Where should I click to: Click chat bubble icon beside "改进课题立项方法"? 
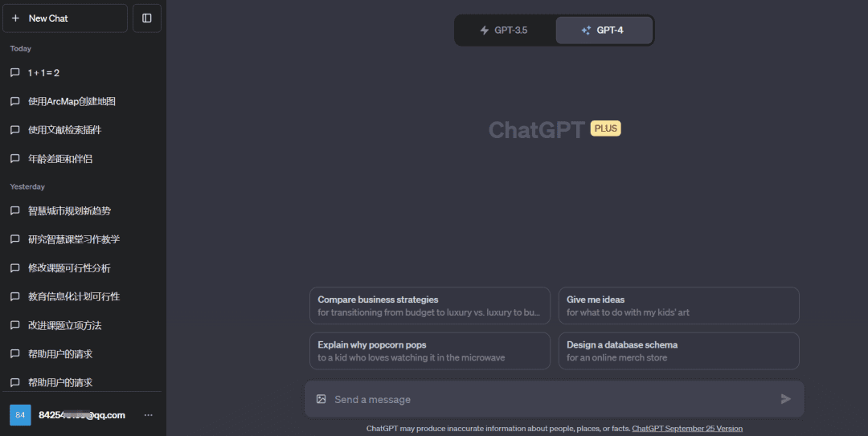click(15, 325)
